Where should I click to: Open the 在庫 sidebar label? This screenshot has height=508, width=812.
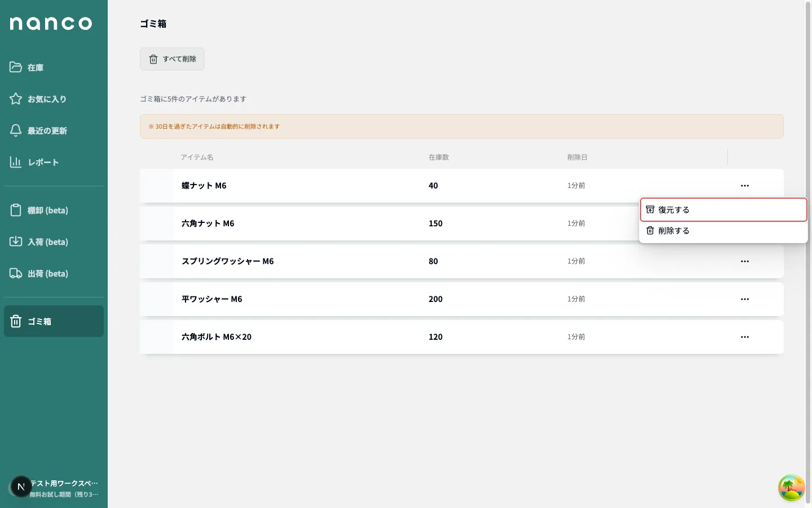[36, 68]
